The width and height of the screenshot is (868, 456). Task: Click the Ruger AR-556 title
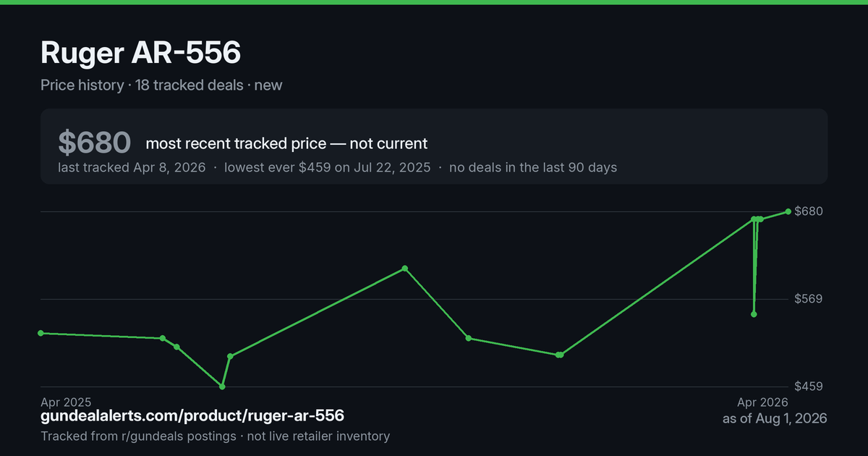point(140,54)
